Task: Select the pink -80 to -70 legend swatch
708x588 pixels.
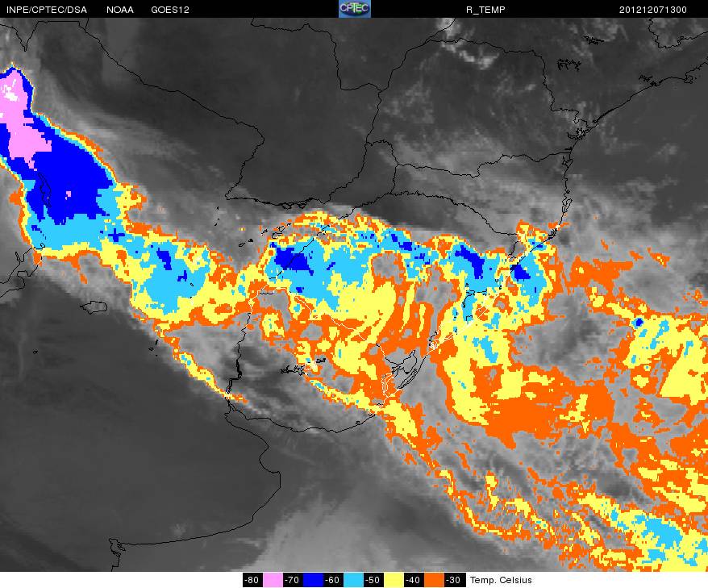Action: [x=273, y=580]
